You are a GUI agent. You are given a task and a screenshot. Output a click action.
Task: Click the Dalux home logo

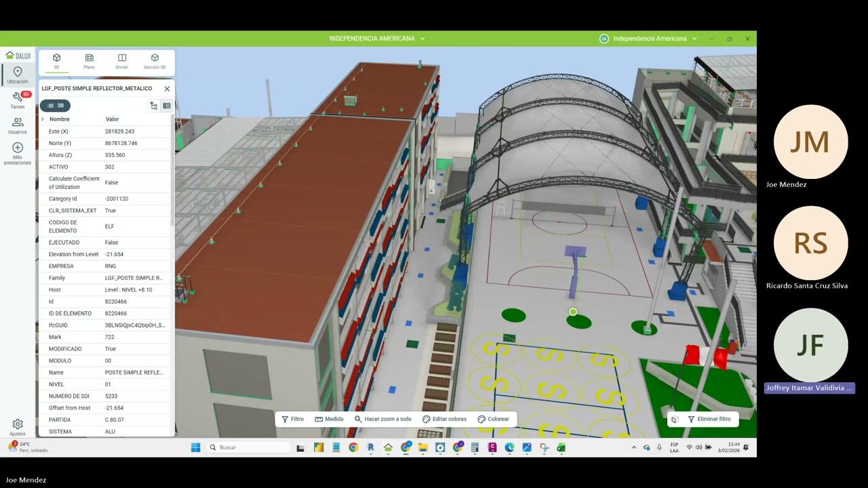[18, 56]
